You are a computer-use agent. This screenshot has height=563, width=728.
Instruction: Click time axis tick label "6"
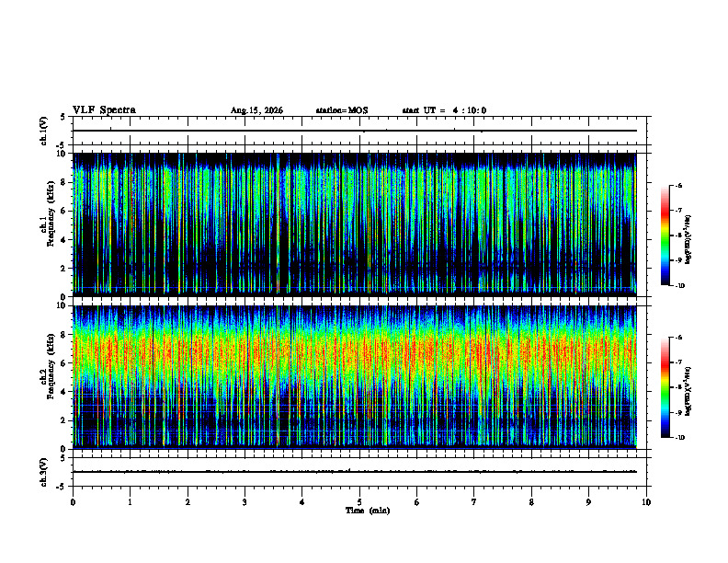coord(417,502)
